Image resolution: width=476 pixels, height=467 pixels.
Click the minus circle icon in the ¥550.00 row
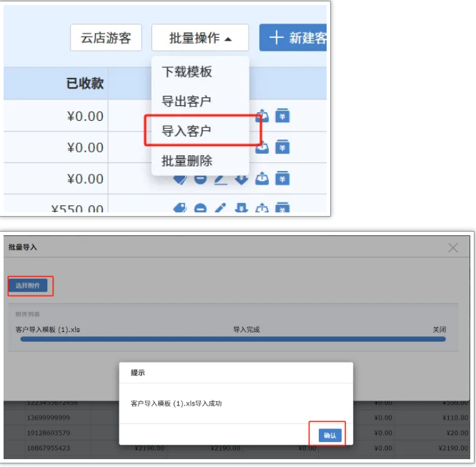pos(201,208)
